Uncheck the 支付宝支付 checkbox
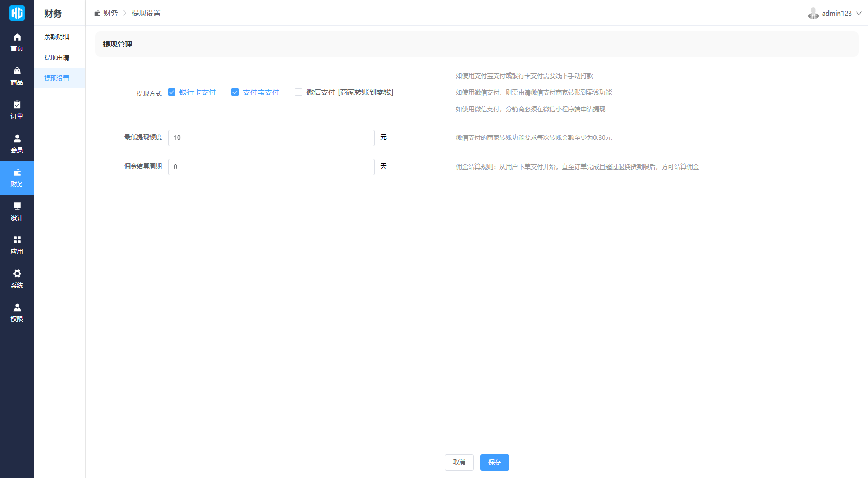 (x=235, y=92)
